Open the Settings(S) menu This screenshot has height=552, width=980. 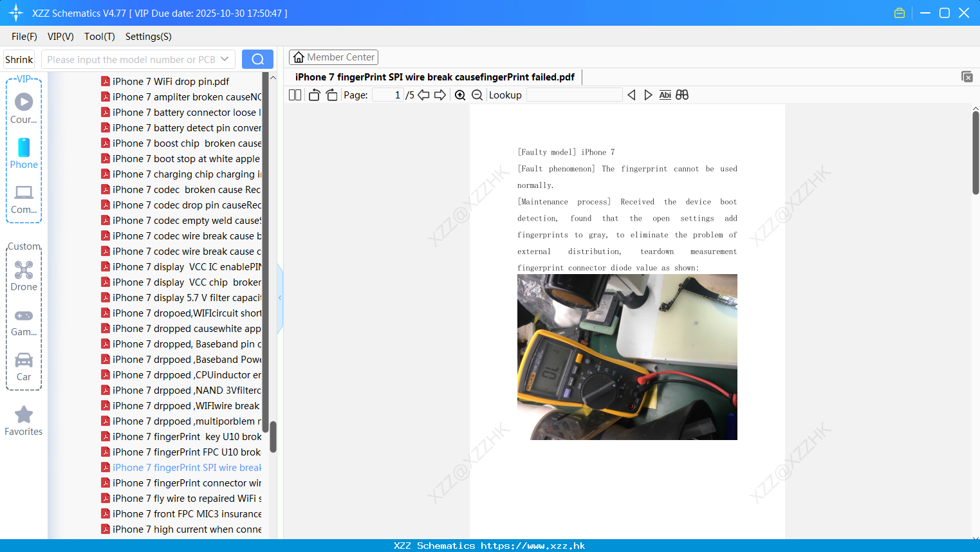(149, 37)
